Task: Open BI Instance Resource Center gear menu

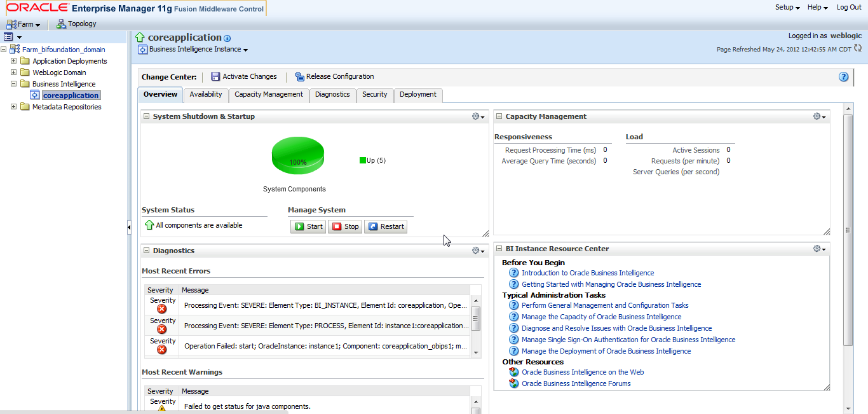Action: (x=819, y=249)
